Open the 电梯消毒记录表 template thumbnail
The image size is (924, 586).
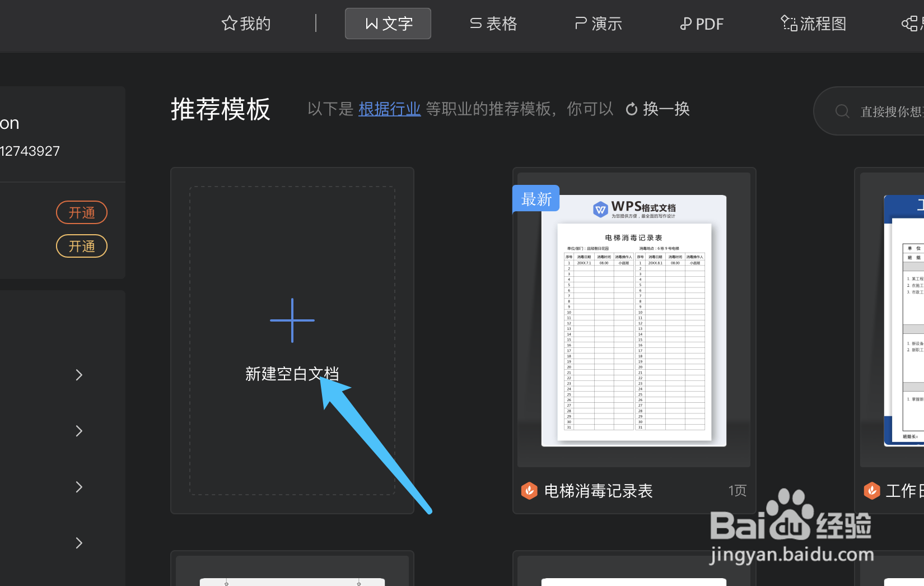pos(634,320)
